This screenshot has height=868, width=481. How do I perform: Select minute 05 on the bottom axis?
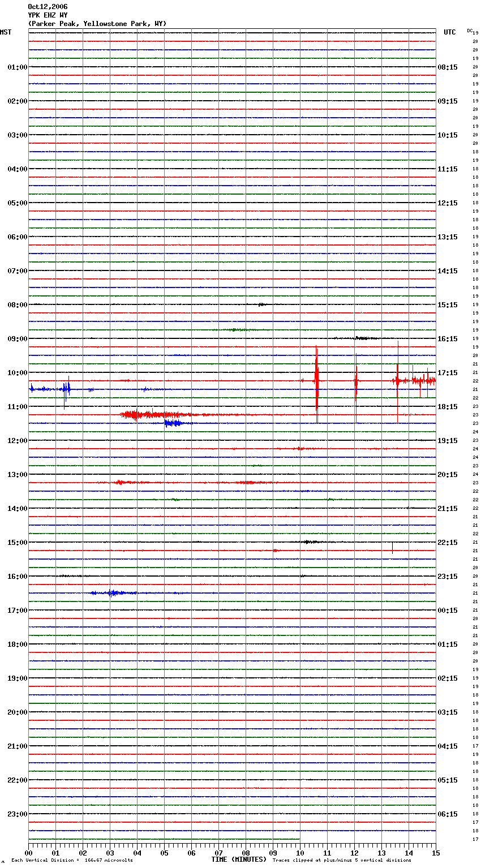(164, 852)
